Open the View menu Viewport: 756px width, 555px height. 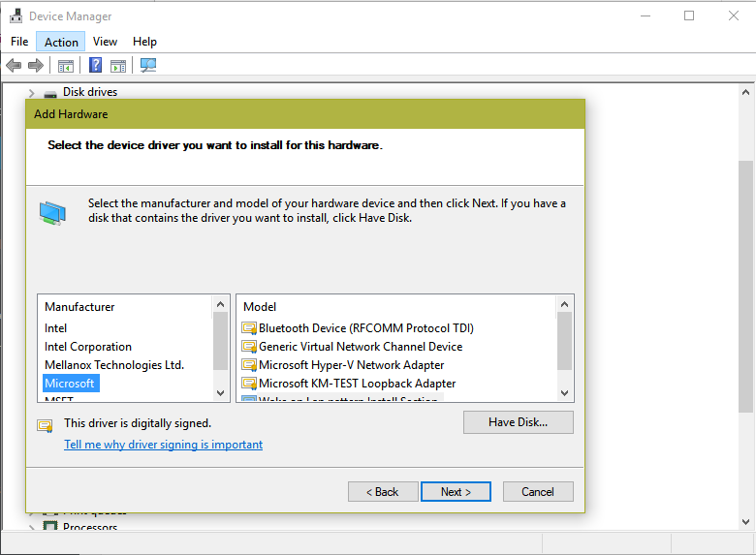pyautogui.click(x=105, y=42)
